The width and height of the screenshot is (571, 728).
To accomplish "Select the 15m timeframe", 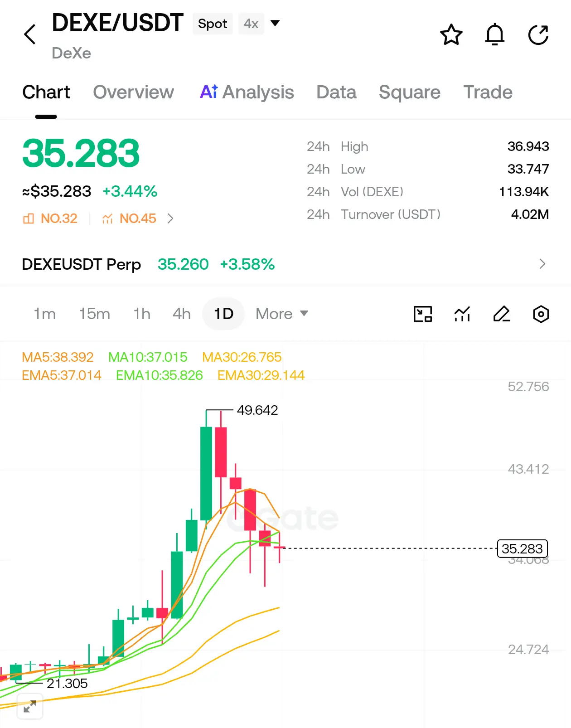I will point(94,314).
